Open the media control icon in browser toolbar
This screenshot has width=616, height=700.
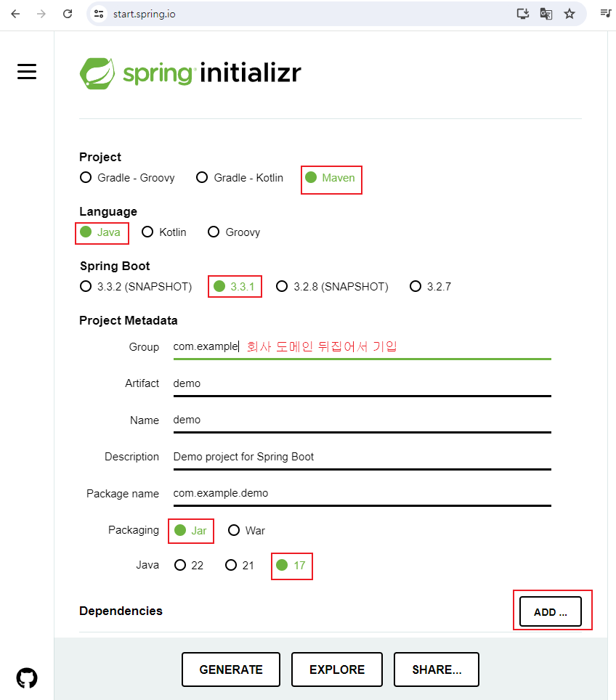click(605, 13)
